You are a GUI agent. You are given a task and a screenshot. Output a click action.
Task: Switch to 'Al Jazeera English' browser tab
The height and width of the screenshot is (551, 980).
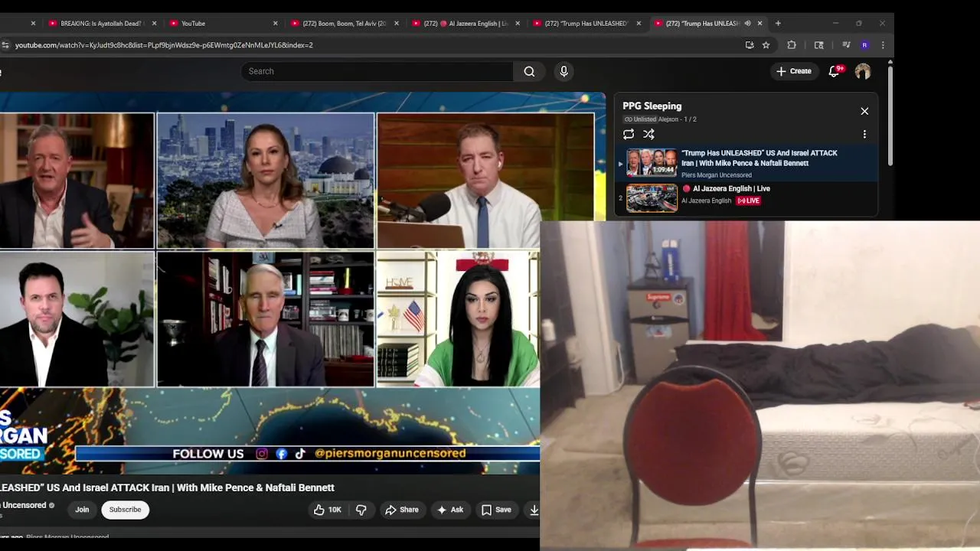[x=465, y=23]
